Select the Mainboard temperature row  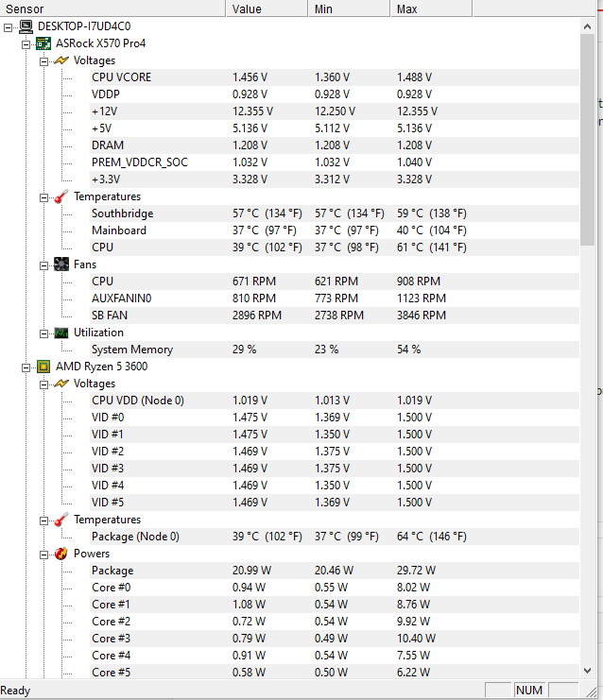click(335, 230)
